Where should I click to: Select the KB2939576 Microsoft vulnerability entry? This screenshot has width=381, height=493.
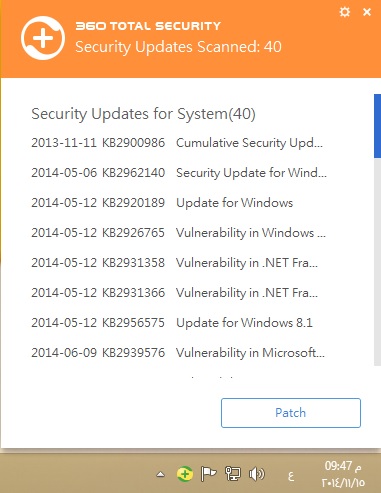click(x=178, y=353)
